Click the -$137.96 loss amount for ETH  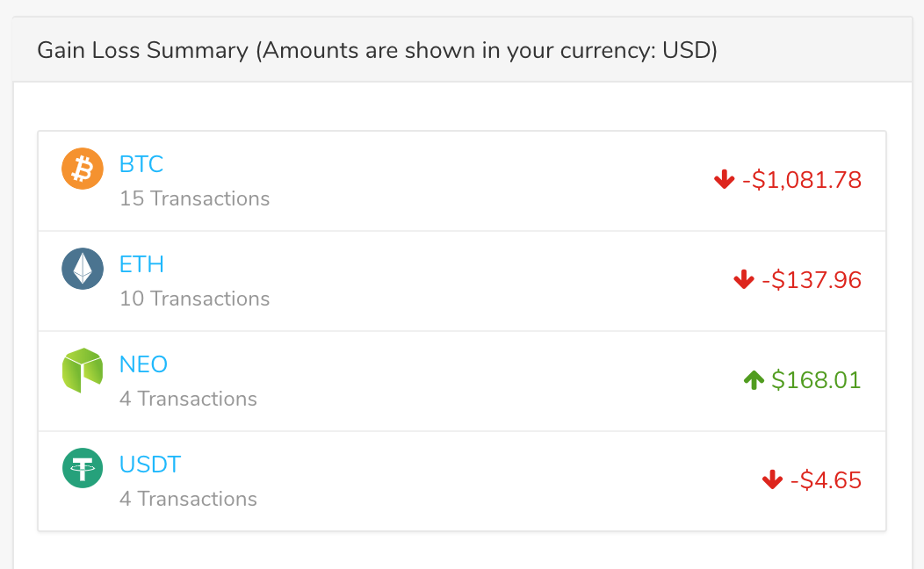(812, 280)
